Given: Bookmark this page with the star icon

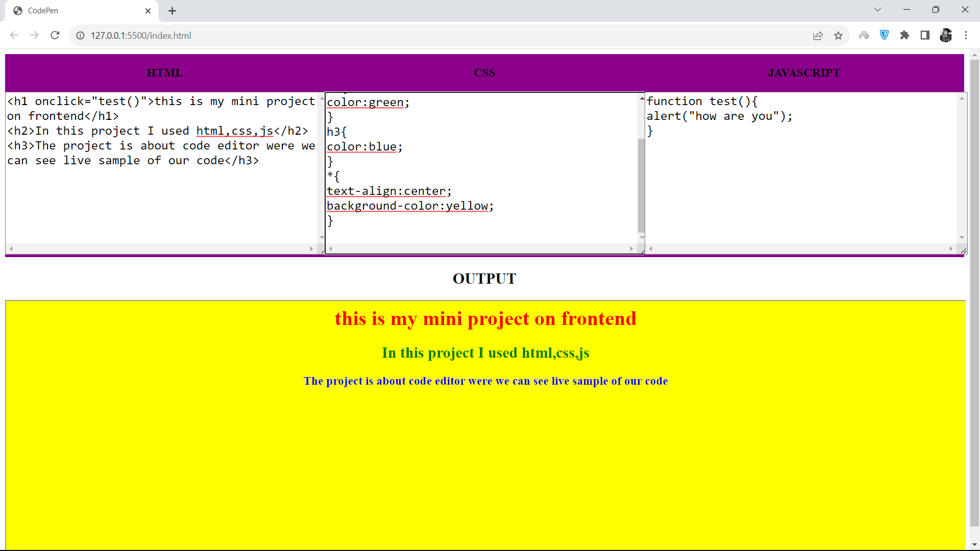Looking at the screenshot, I should click(x=839, y=35).
